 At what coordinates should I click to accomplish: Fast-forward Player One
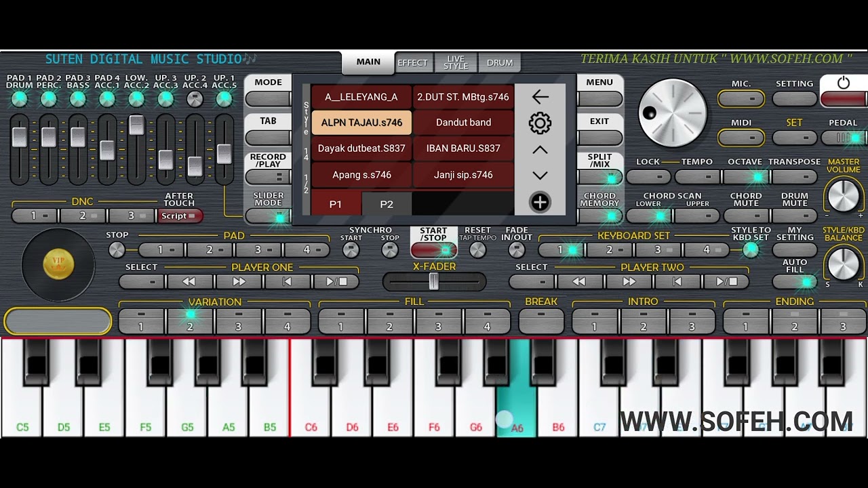(239, 281)
